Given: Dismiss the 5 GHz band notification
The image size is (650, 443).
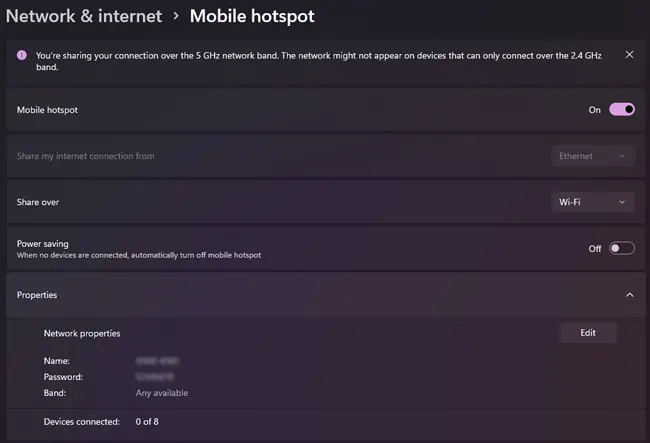Looking at the screenshot, I should (x=629, y=55).
